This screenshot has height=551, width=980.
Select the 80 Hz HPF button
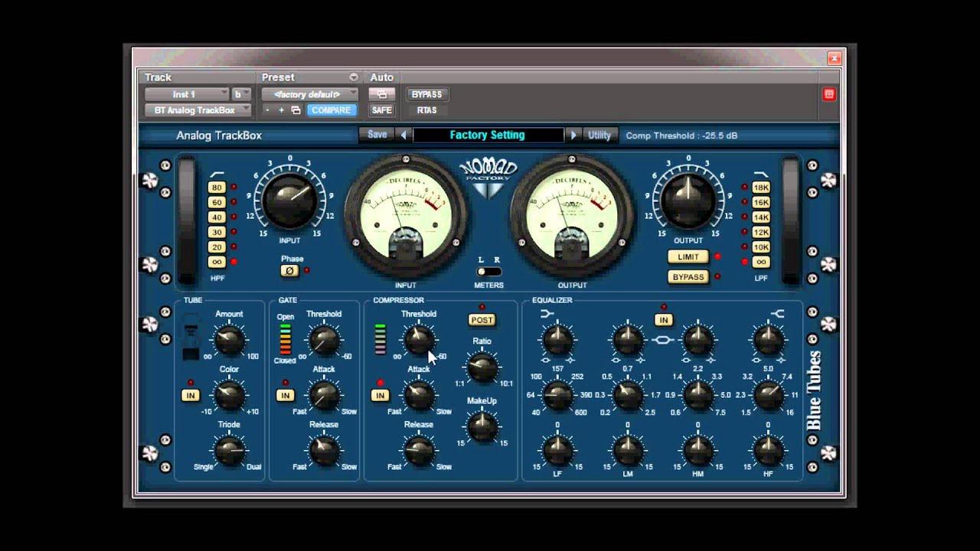point(217,187)
